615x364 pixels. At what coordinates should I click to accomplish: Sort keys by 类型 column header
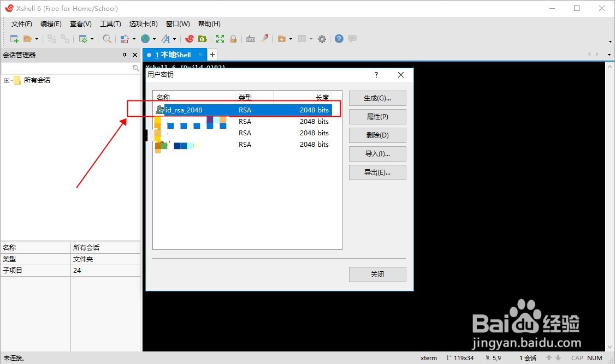[x=254, y=97]
